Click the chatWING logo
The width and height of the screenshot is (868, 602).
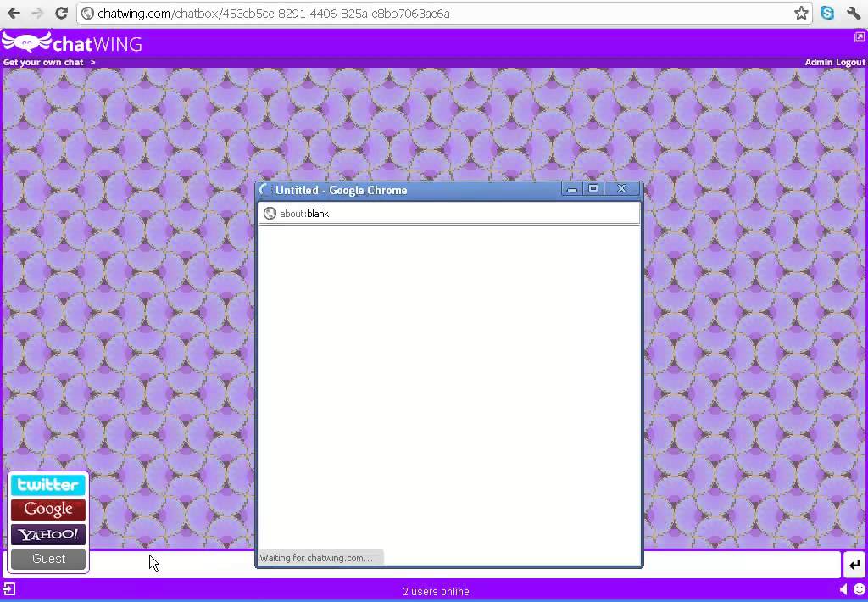click(x=72, y=42)
